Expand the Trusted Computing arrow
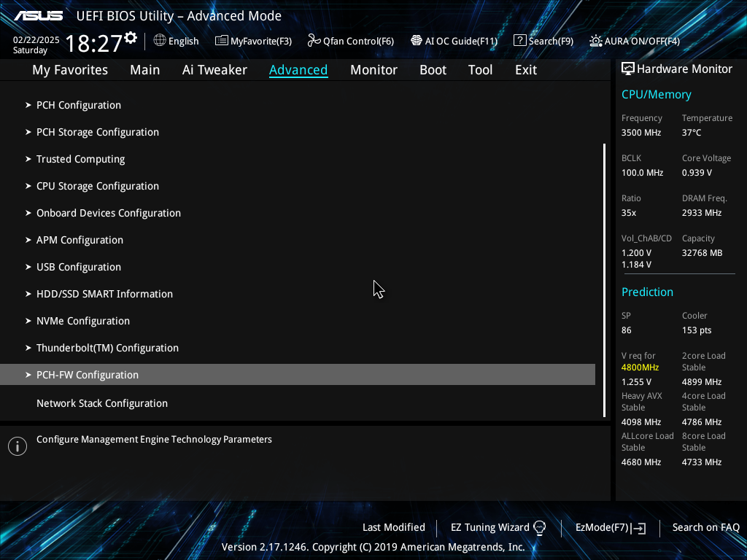The height and width of the screenshot is (560, 747). [x=28, y=159]
